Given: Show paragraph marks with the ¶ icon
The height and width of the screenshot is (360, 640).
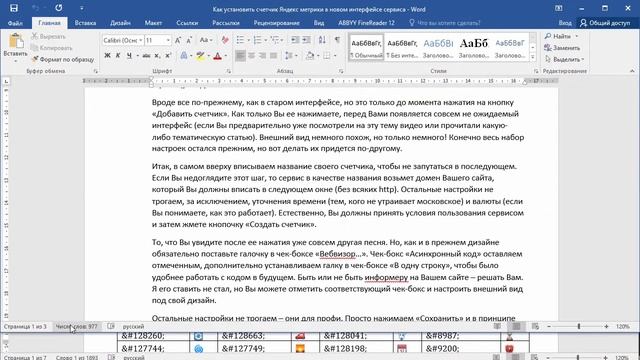Looking at the screenshot, I should tap(337, 40).
